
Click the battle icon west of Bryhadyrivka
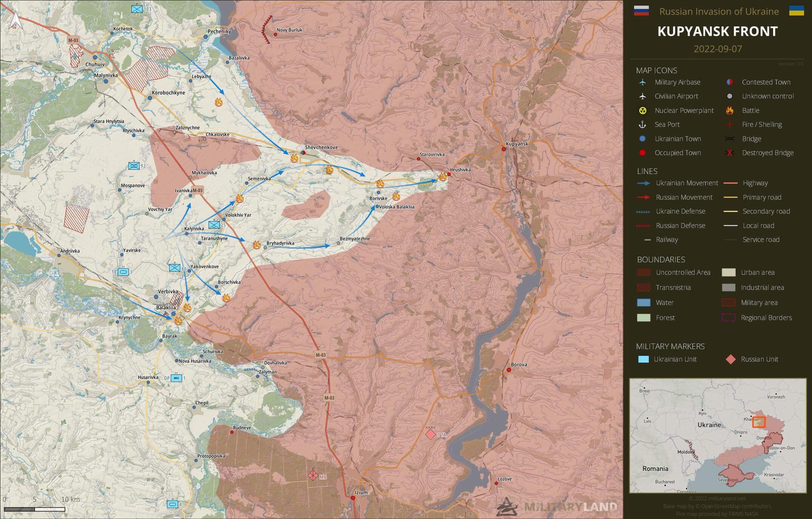tap(257, 244)
